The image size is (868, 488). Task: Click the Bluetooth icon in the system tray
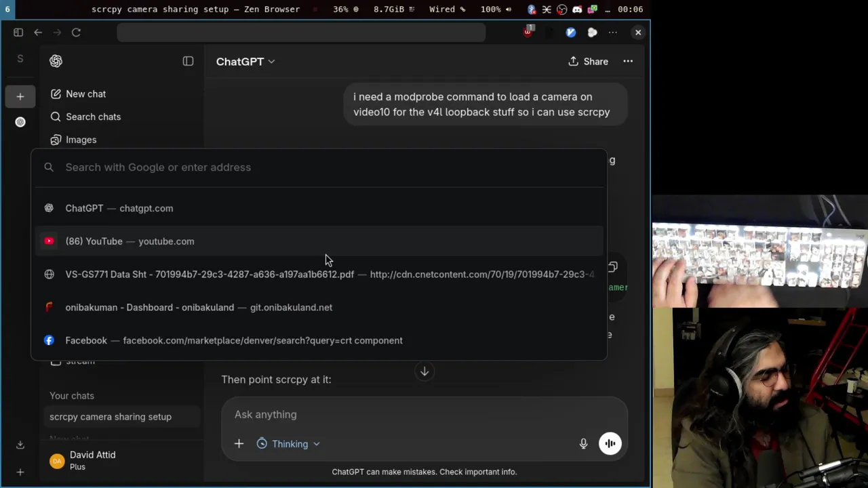pos(532,9)
